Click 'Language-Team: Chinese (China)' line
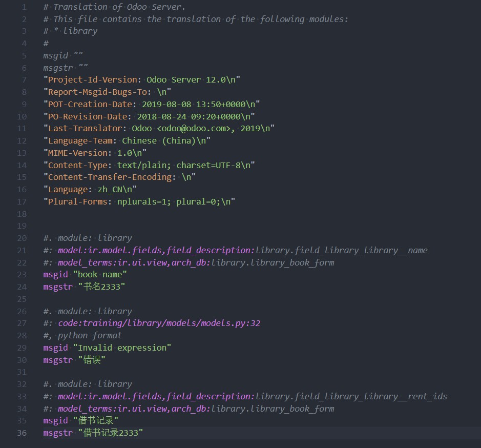The width and height of the screenshot is (481, 448). point(127,140)
